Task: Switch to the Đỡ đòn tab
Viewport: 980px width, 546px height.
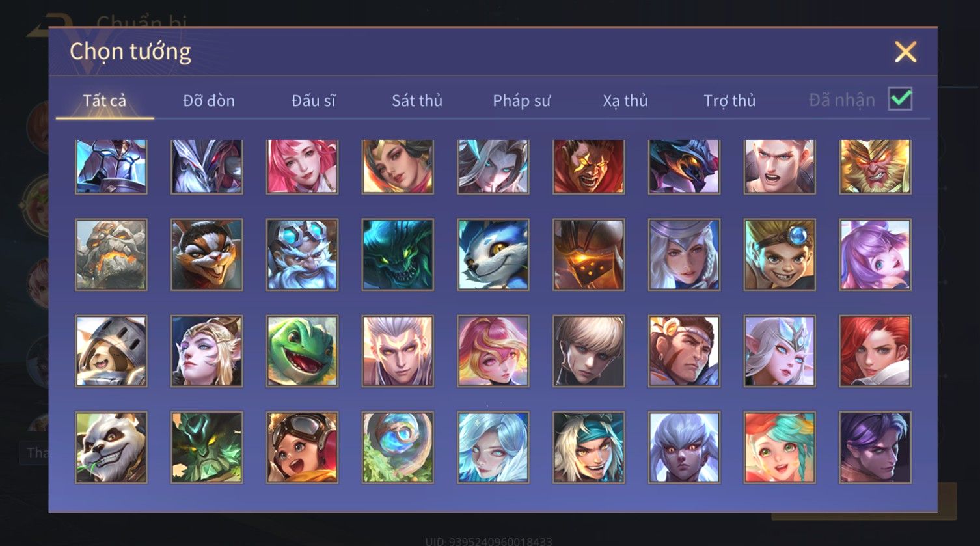Action: point(209,100)
